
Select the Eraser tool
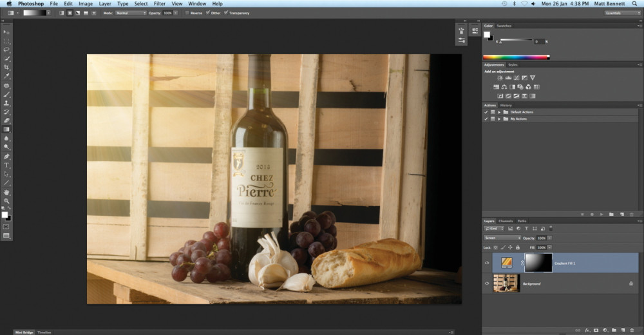6,121
